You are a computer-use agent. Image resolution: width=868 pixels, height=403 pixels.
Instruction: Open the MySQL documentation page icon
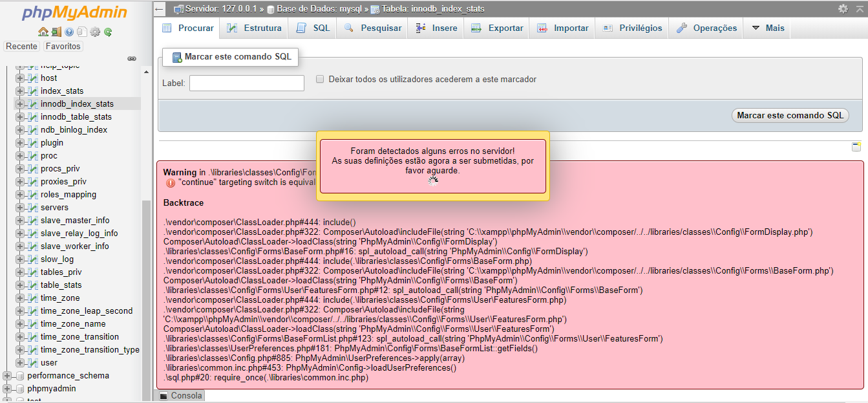pyautogui.click(x=81, y=32)
